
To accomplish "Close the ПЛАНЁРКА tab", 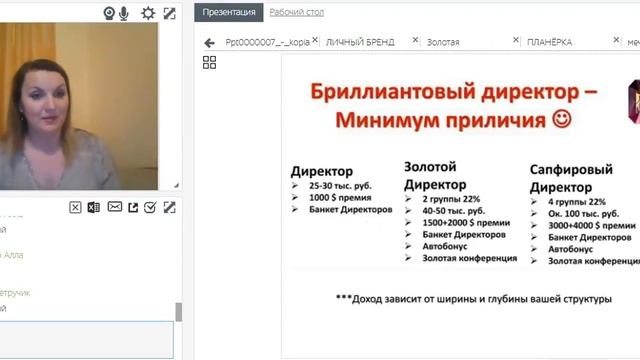I will click(616, 40).
